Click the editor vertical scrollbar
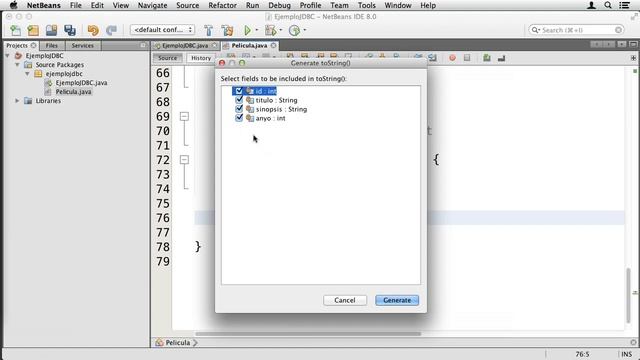Image resolution: width=640 pixels, height=360 pixels. [629, 295]
